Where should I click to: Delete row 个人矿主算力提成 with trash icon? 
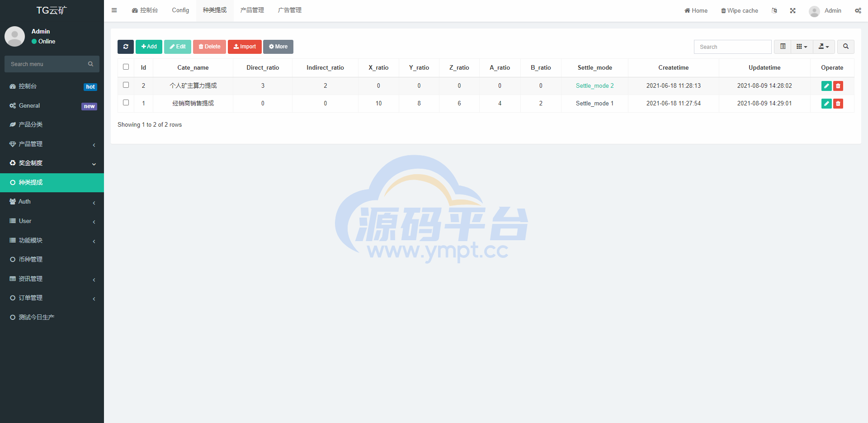[x=838, y=86]
